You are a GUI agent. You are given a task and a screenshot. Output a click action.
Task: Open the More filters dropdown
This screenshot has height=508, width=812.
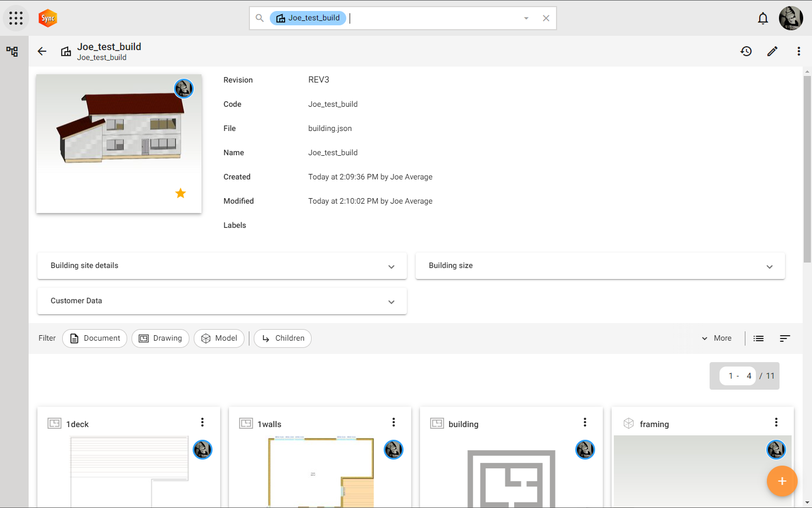(716, 338)
